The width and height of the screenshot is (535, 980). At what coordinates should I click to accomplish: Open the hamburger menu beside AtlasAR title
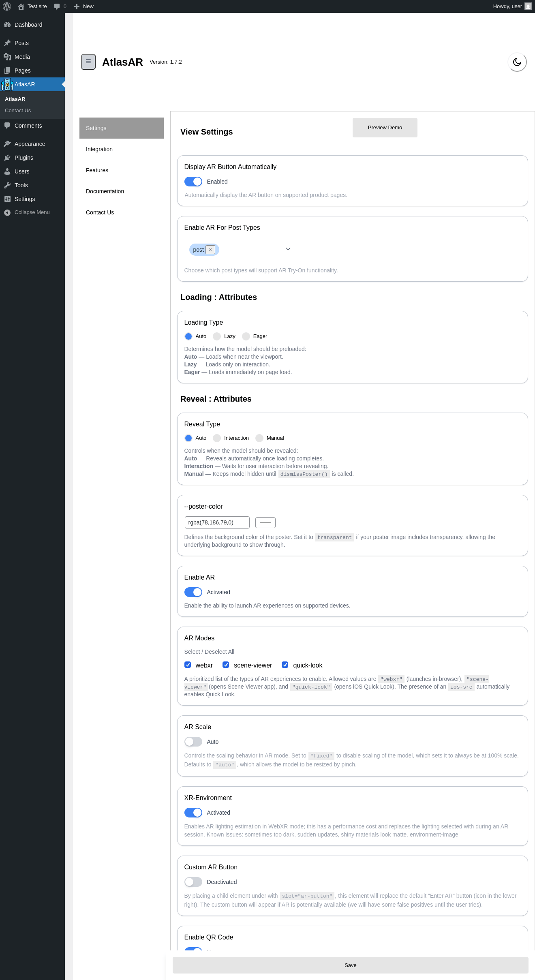[88, 62]
